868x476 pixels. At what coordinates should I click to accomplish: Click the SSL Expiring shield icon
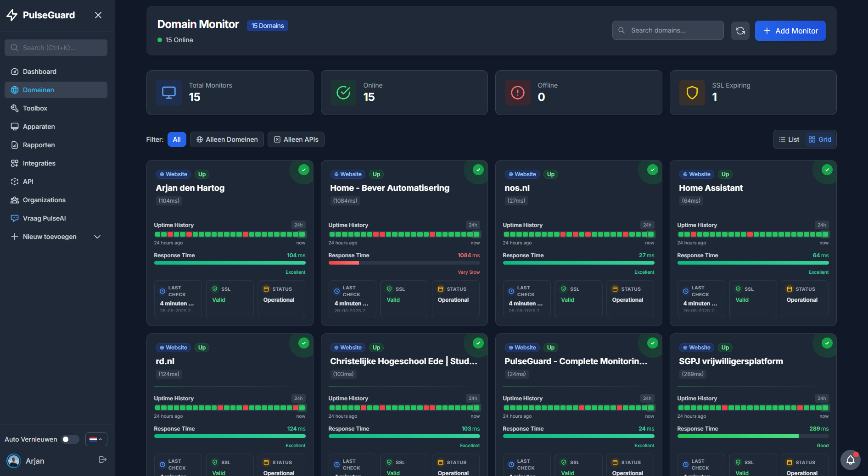coord(692,93)
